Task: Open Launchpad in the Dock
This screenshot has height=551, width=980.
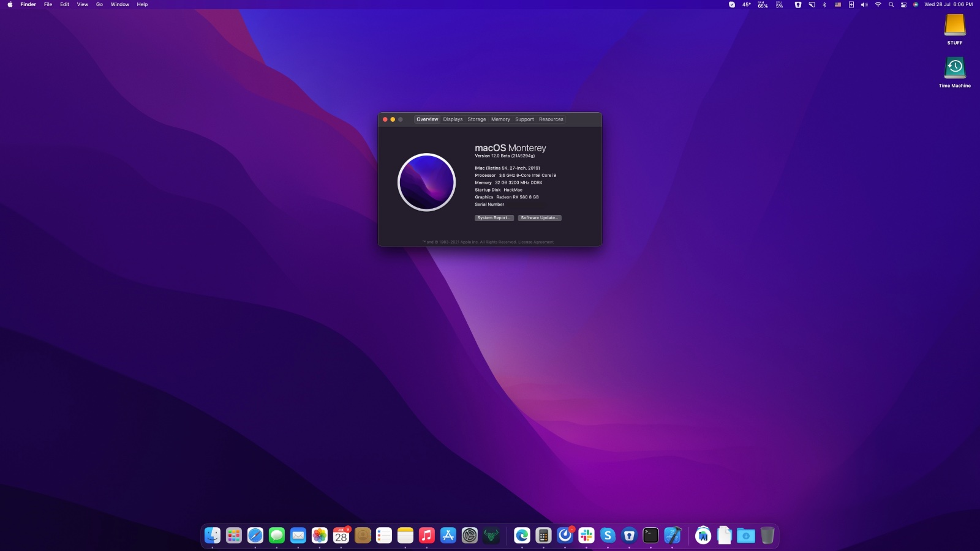Action: [234, 536]
